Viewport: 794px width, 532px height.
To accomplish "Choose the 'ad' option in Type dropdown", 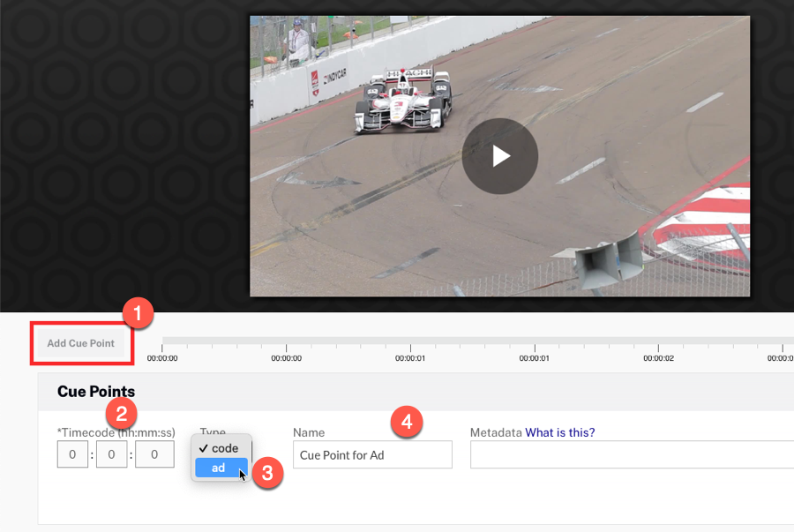I will tap(219, 468).
